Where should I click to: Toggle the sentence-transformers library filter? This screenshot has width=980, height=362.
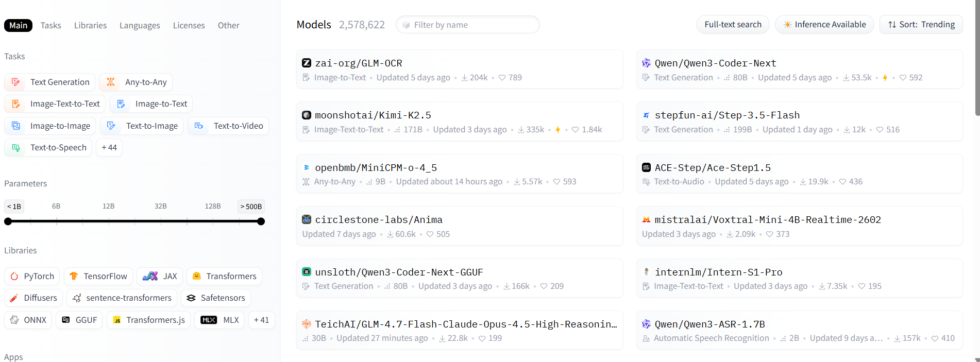click(x=122, y=298)
